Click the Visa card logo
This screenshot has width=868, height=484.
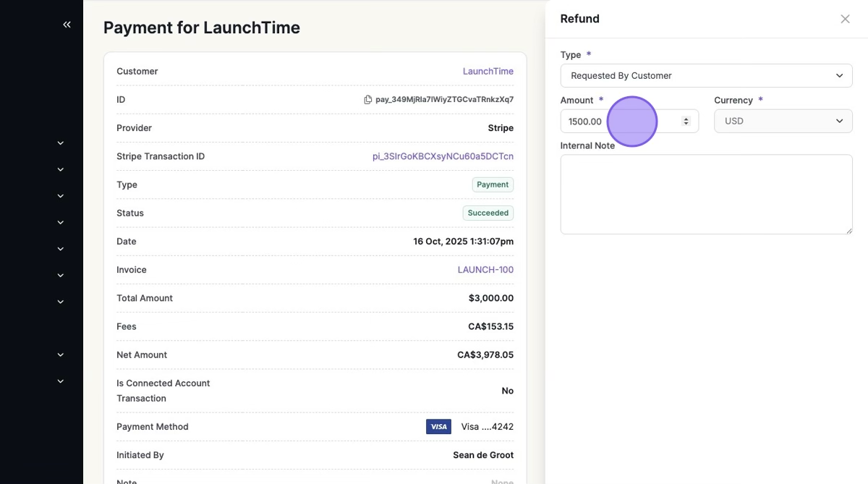[x=438, y=427]
